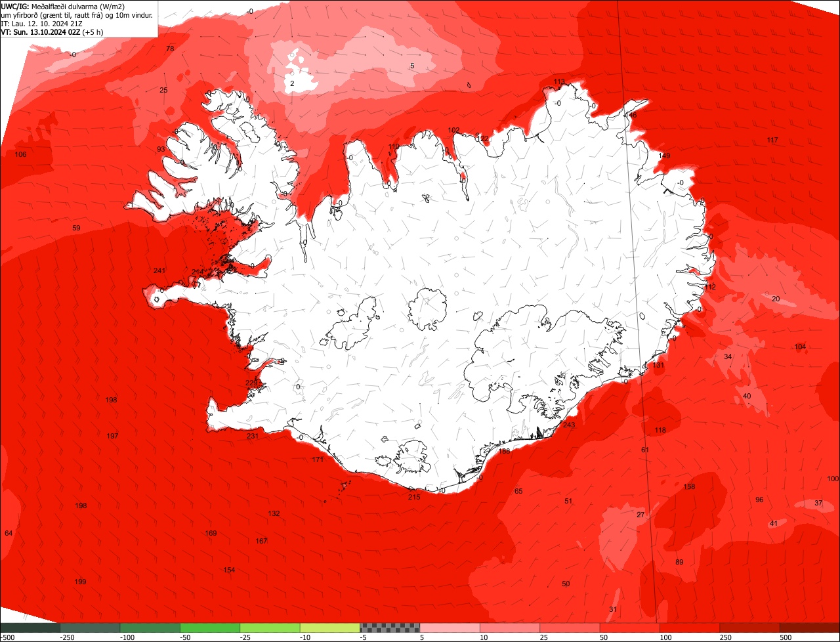Pick the red 50 to 100 legend swatch
Image resolution: width=840 pixels, height=642 pixels.
[x=630, y=628]
